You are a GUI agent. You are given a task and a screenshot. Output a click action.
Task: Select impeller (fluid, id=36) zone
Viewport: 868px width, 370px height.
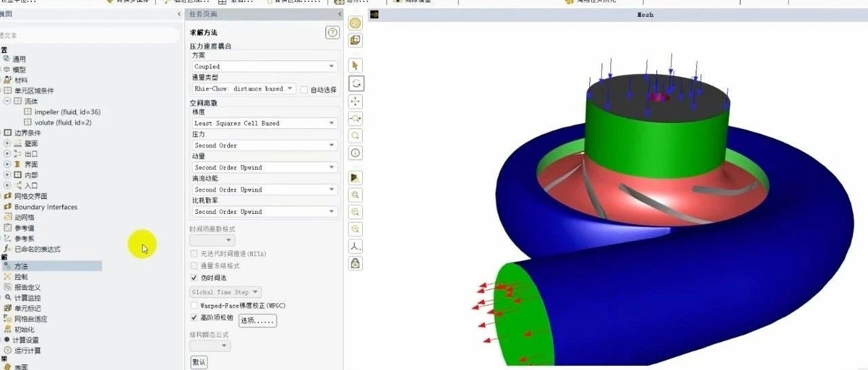click(67, 112)
